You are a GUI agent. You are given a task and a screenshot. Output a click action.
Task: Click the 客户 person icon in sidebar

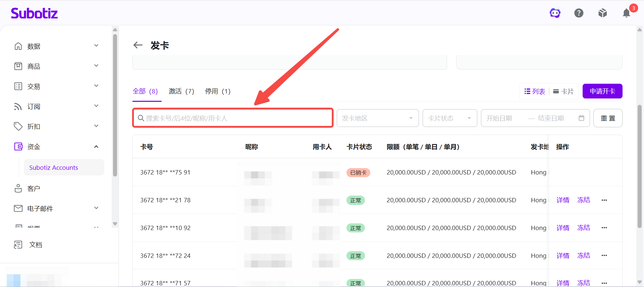(18, 188)
